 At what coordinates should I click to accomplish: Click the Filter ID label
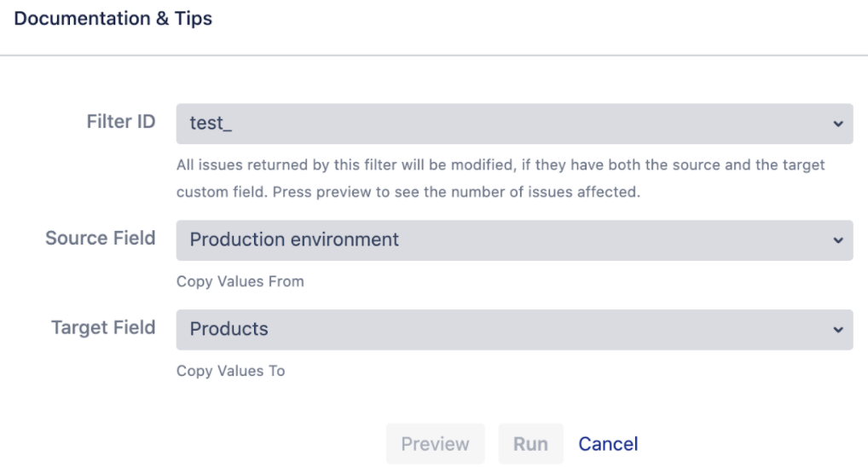click(x=121, y=121)
